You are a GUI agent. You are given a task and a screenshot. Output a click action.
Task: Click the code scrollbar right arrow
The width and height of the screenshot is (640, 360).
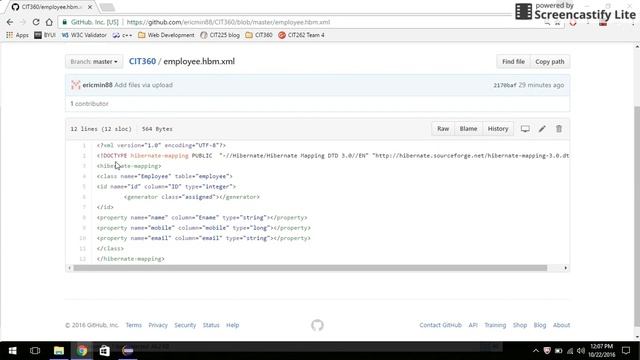coord(565,268)
